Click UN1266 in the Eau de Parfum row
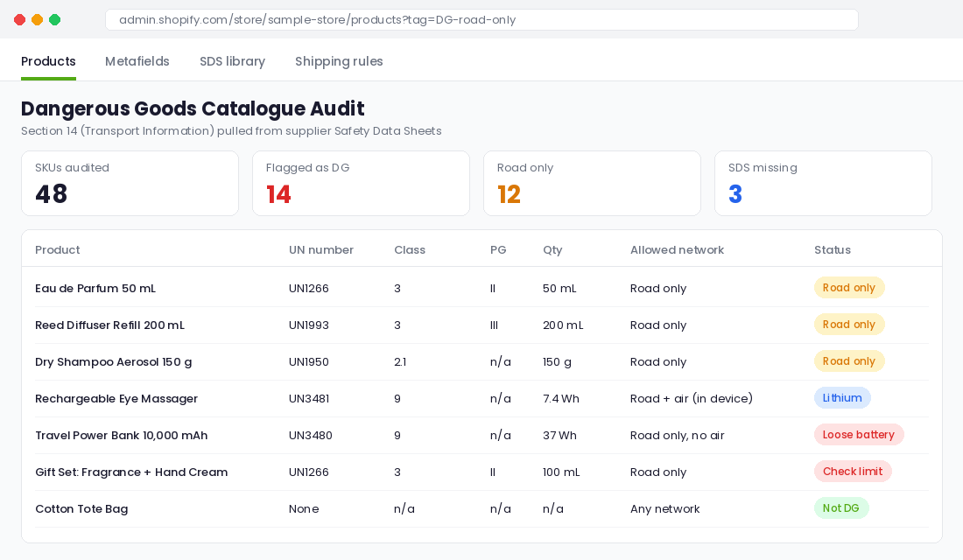 click(x=309, y=288)
